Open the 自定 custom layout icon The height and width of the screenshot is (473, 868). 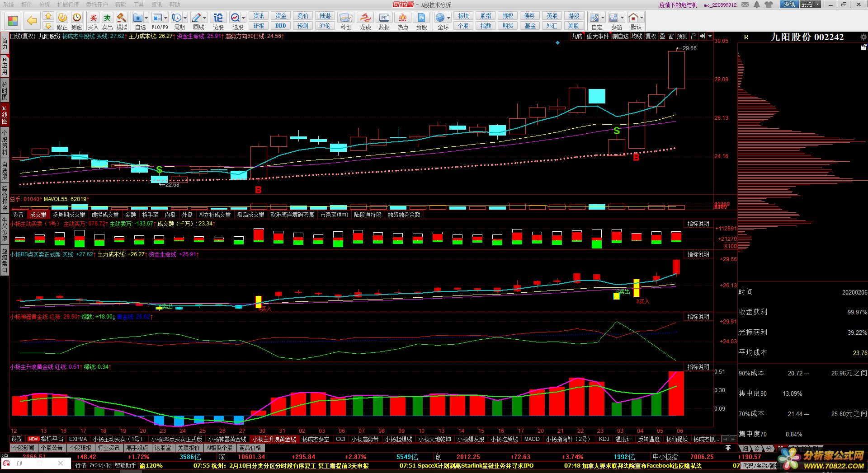coord(594,18)
